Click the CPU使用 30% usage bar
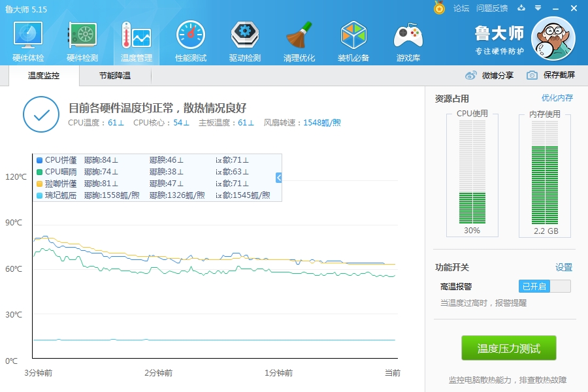 (x=472, y=172)
